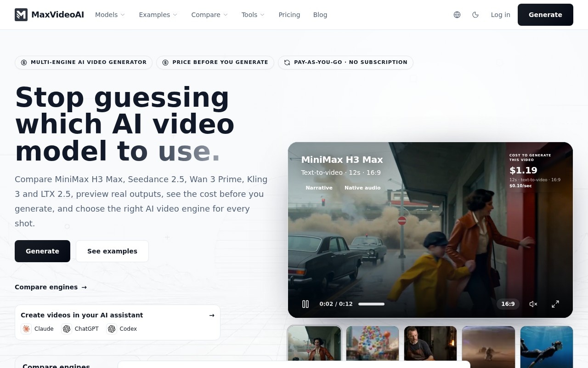Click the Log in link

(500, 15)
